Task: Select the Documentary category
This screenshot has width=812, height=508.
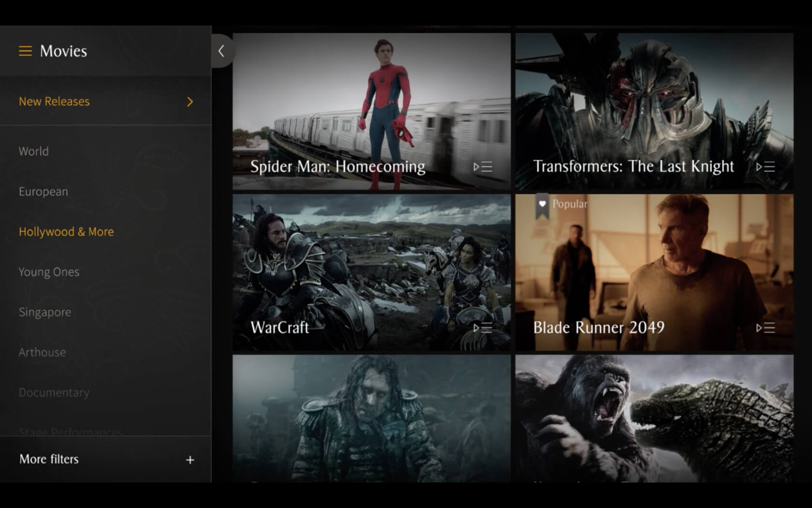Action: pyautogui.click(x=54, y=392)
